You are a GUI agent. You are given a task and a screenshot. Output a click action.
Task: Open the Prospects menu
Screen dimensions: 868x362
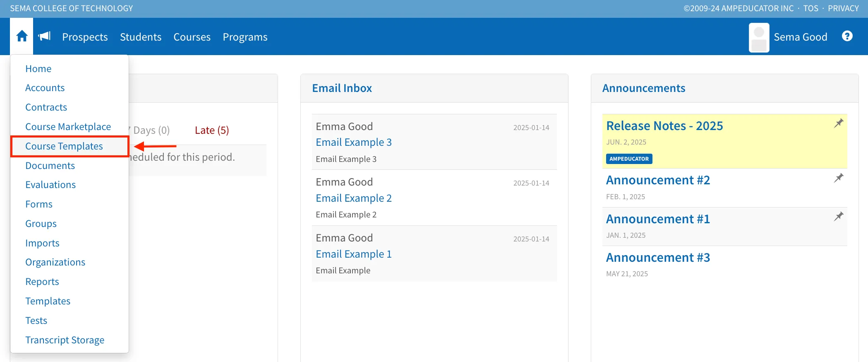pos(85,37)
